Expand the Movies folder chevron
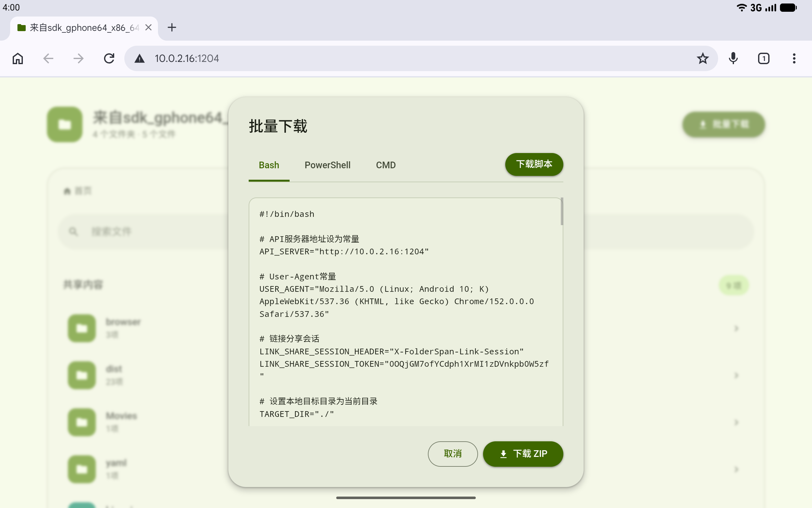The width and height of the screenshot is (812, 508). pos(736,422)
